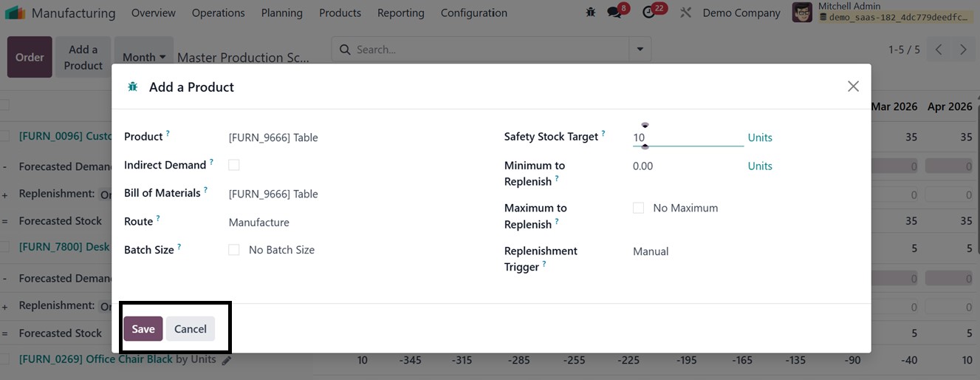Image resolution: width=980 pixels, height=380 pixels.
Task: Cancel the Add a Product dialog
Action: tap(190, 329)
